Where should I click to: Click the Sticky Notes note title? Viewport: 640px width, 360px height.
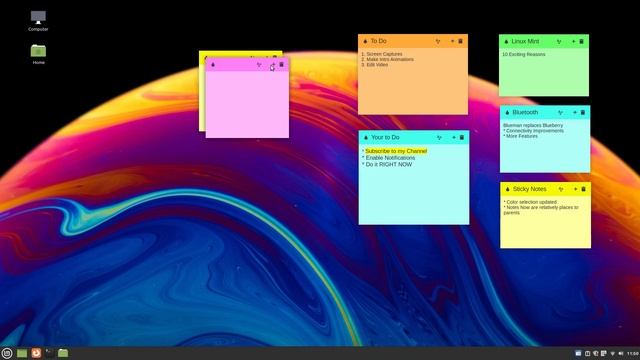529,189
